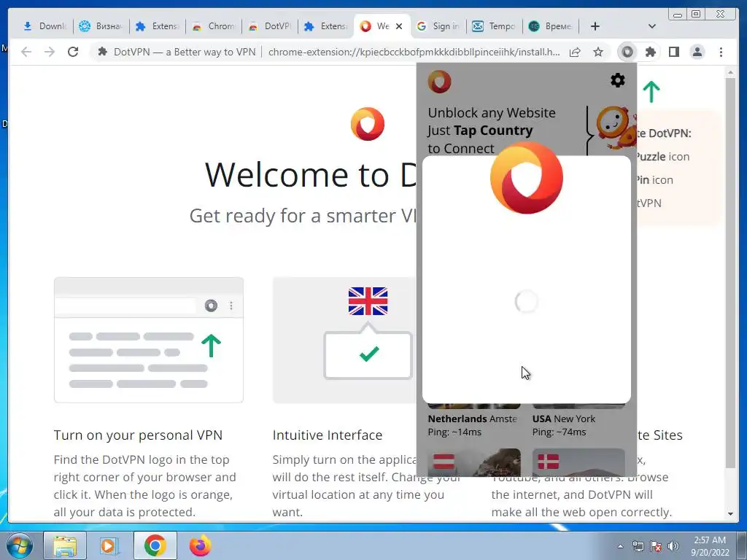Click 'Turn on your personal VPN' heading
The height and width of the screenshot is (560, 747).
pyautogui.click(x=138, y=435)
